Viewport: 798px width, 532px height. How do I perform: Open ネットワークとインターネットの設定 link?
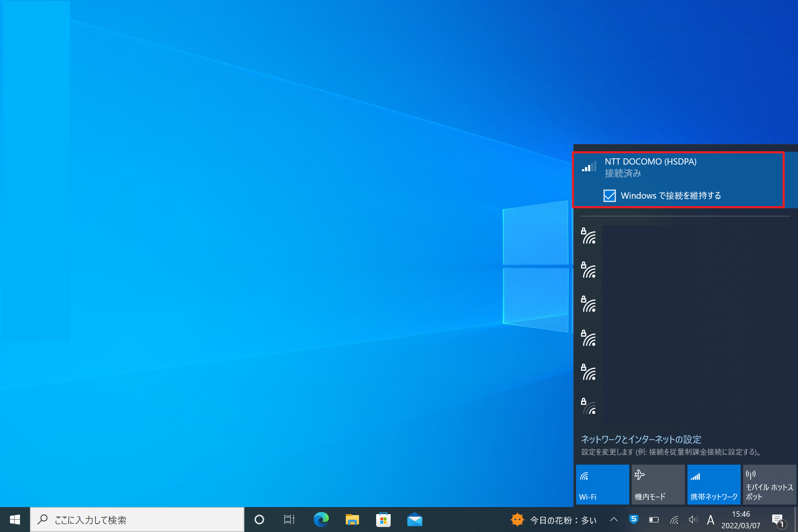click(x=641, y=439)
